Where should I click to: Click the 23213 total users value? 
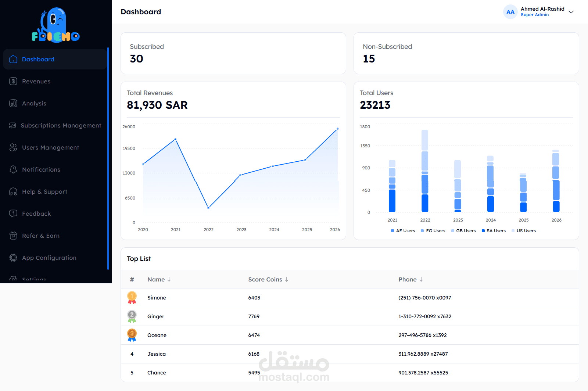tap(375, 105)
